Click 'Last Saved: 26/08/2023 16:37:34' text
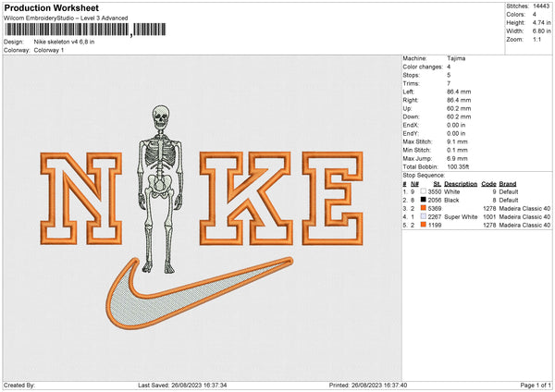 tap(182, 385)
